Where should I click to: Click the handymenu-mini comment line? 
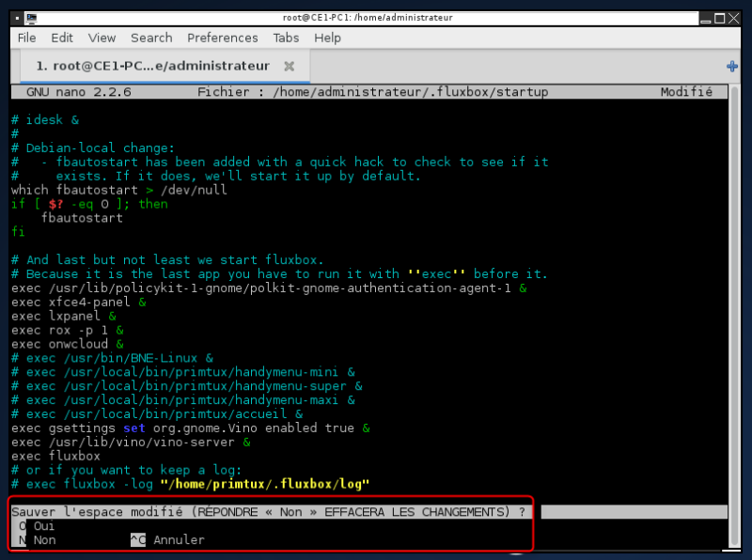point(183,372)
